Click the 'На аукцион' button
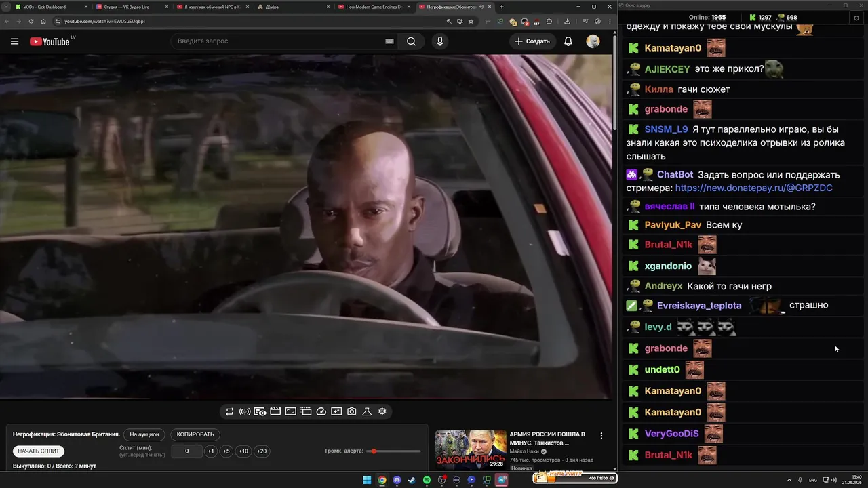The width and height of the screenshot is (868, 488). point(144,434)
